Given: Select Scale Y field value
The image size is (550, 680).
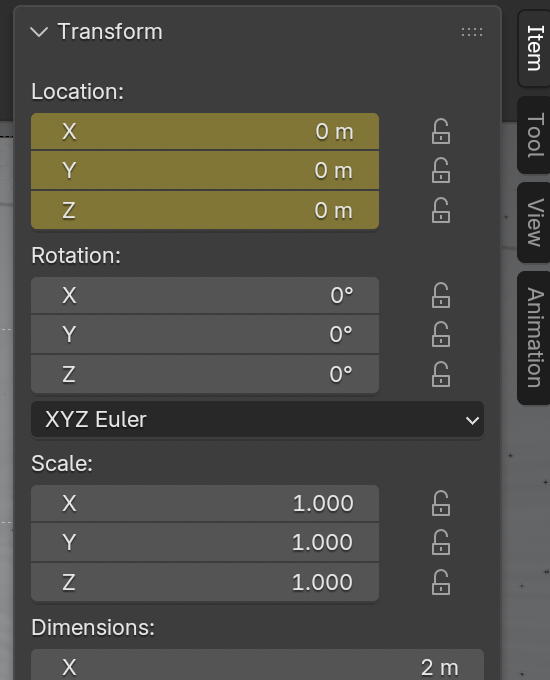Looking at the screenshot, I should coord(205,542).
